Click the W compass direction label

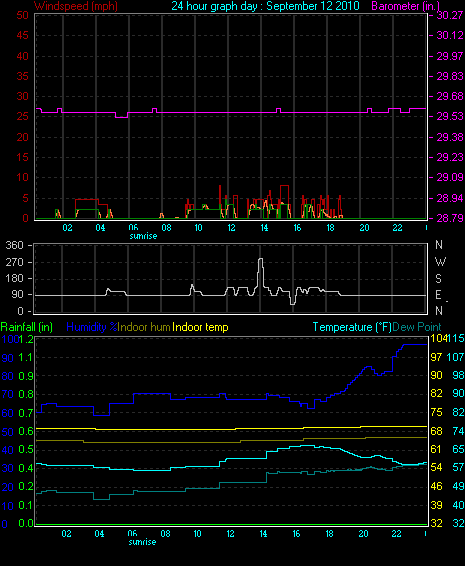pos(440,261)
